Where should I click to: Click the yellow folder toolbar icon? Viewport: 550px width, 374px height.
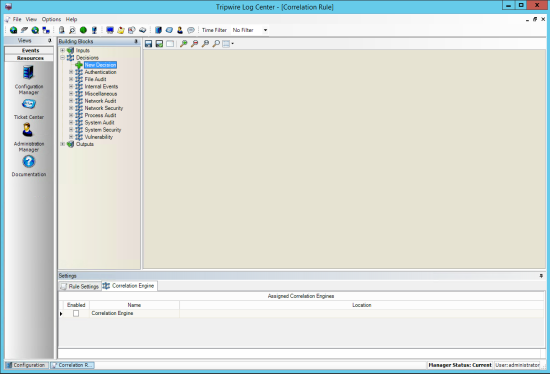[121, 30]
